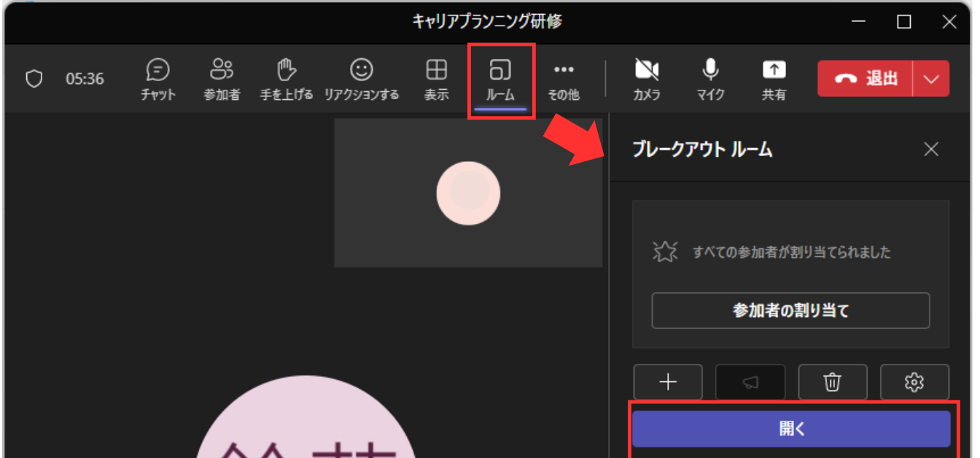
Task: Click 参加者の割り当て (Assign participants) button
Action: pos(790,311)
